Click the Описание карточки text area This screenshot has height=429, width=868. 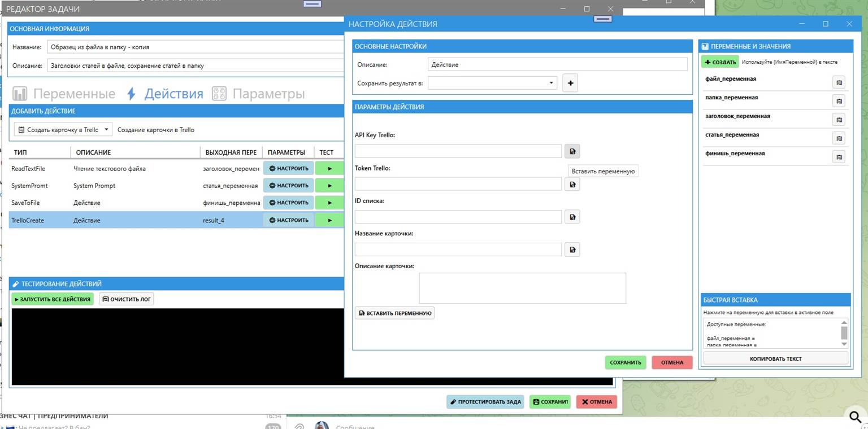pos(522,288)
